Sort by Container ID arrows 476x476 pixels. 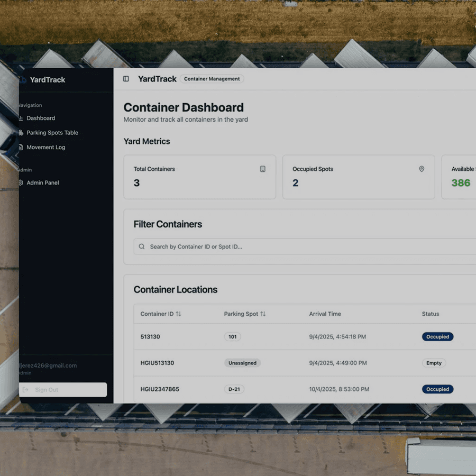click(x=179, y=314)
